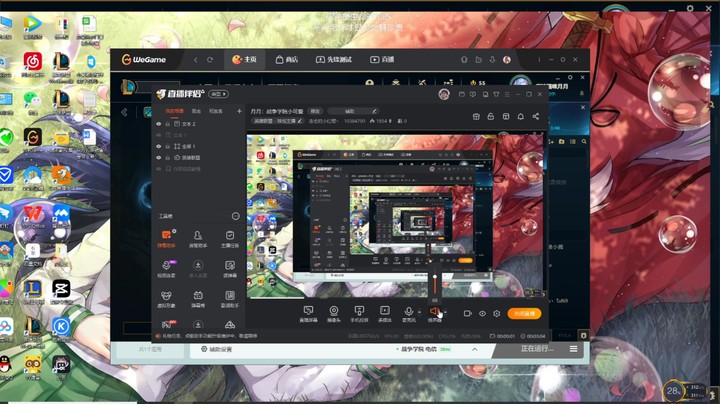Click the notification bell in streaming app
The image size is (720, 404).
tap(521, 117)
